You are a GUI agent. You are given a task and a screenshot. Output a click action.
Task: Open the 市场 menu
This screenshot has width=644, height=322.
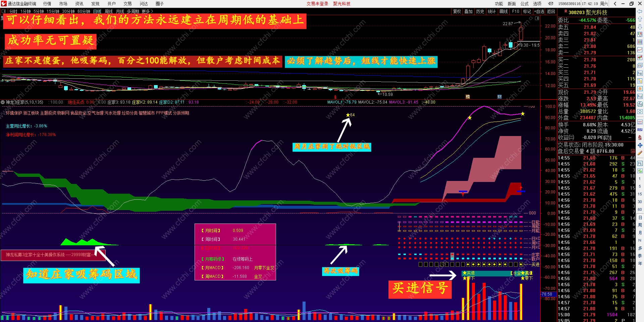coord(63,4)
